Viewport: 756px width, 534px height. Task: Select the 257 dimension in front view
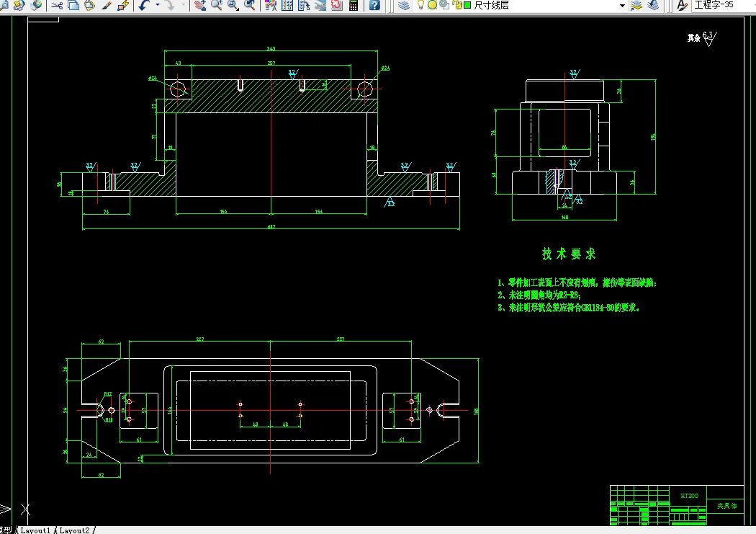tap(271, 63)
